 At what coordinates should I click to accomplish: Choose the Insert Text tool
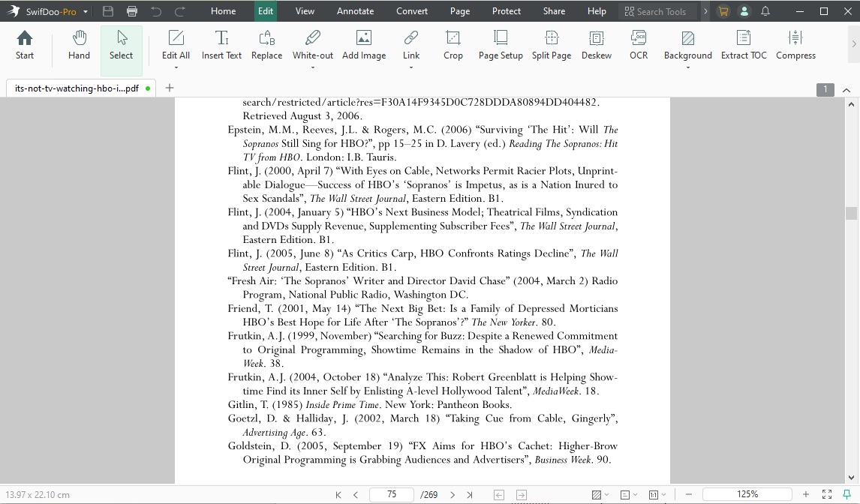click(x=221, y=46)
